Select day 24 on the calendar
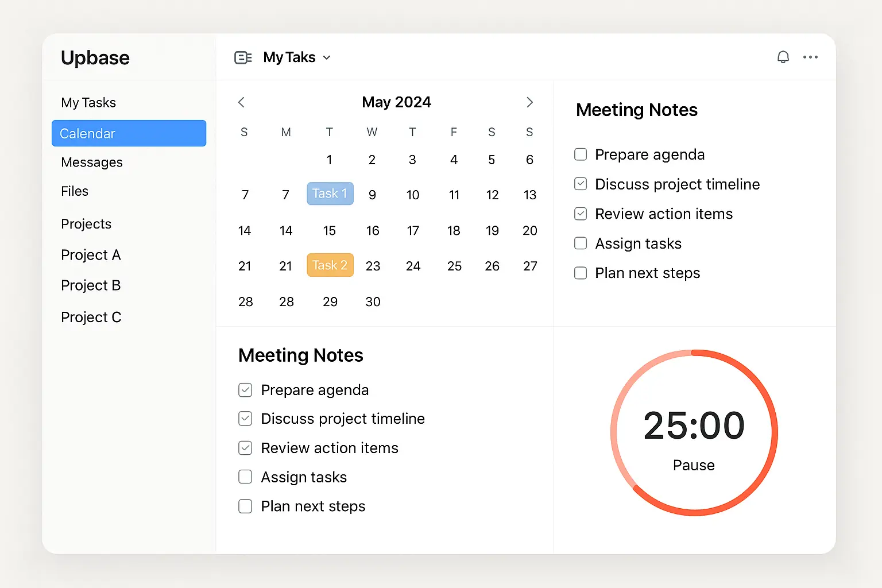 [413, 266]
